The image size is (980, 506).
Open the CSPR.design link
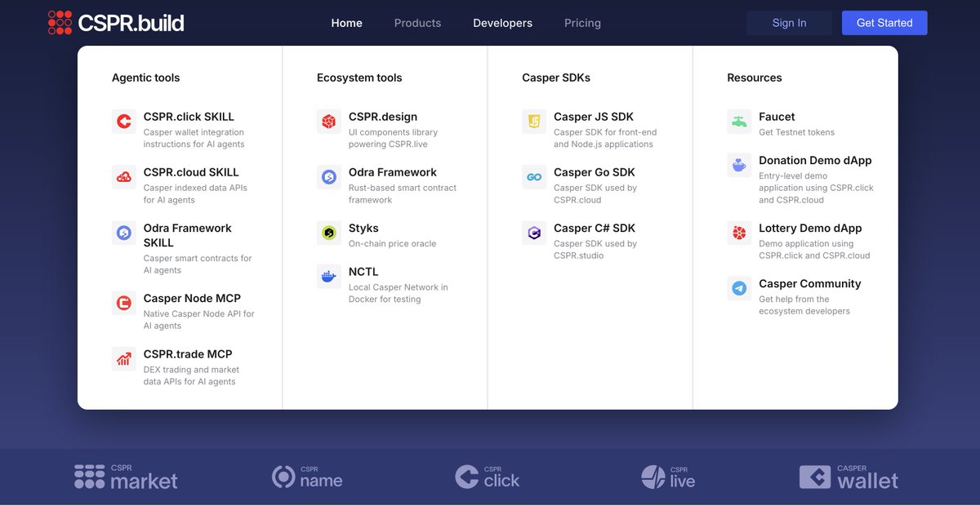point(383,117)
